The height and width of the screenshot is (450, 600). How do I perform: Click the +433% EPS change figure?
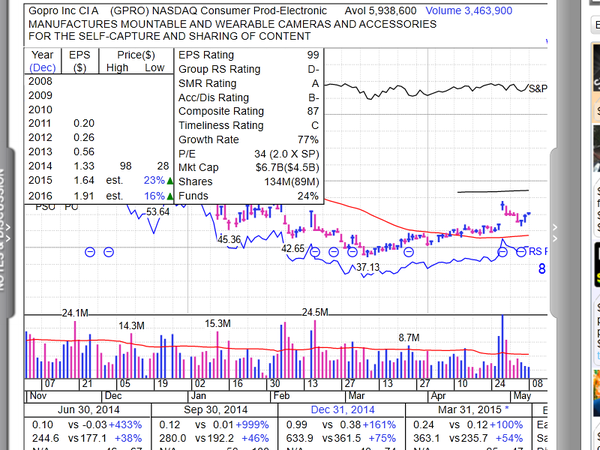click(125, 425)
